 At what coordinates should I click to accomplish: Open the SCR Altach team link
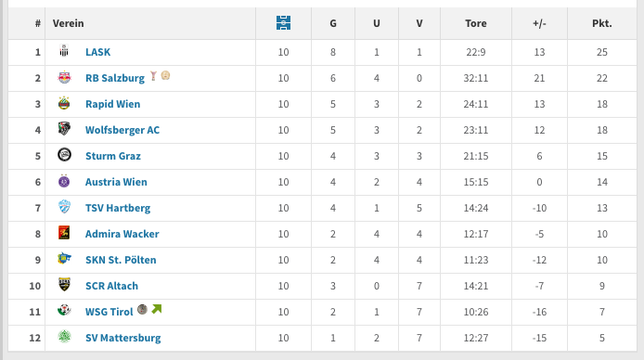(x=111, y=286)
